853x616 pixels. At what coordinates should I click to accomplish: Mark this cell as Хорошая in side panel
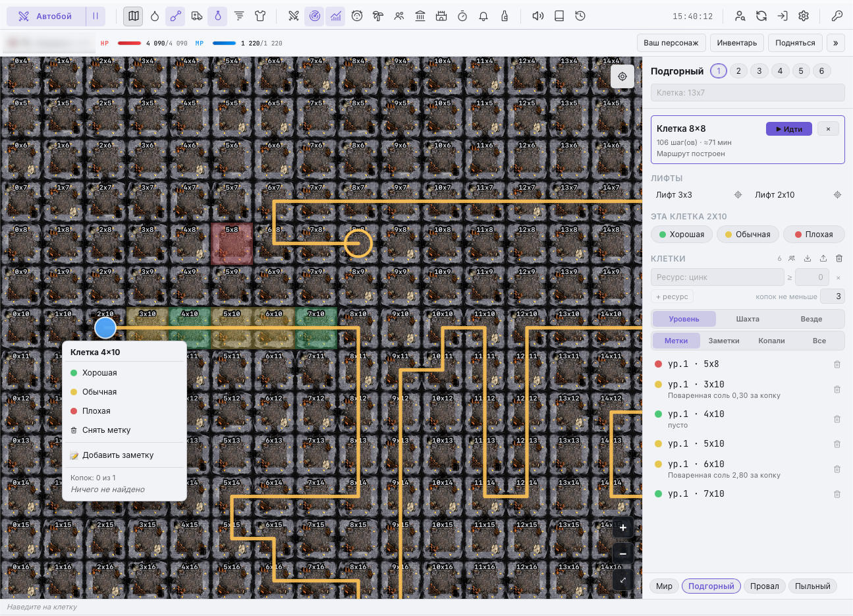681,235
